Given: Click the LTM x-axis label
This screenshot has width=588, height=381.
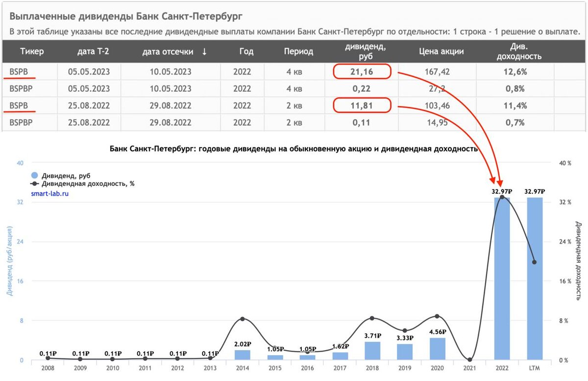Looking at the screenshot, I should [535, 367].
